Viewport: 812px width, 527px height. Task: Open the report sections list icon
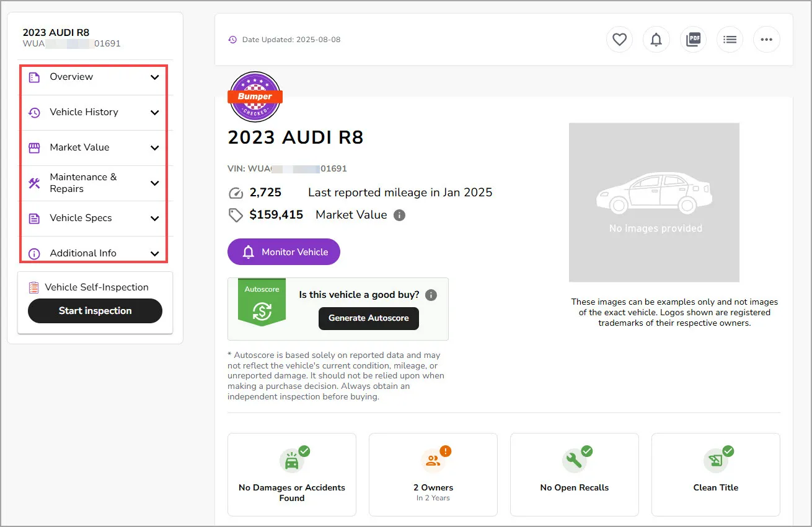point(730,39)
